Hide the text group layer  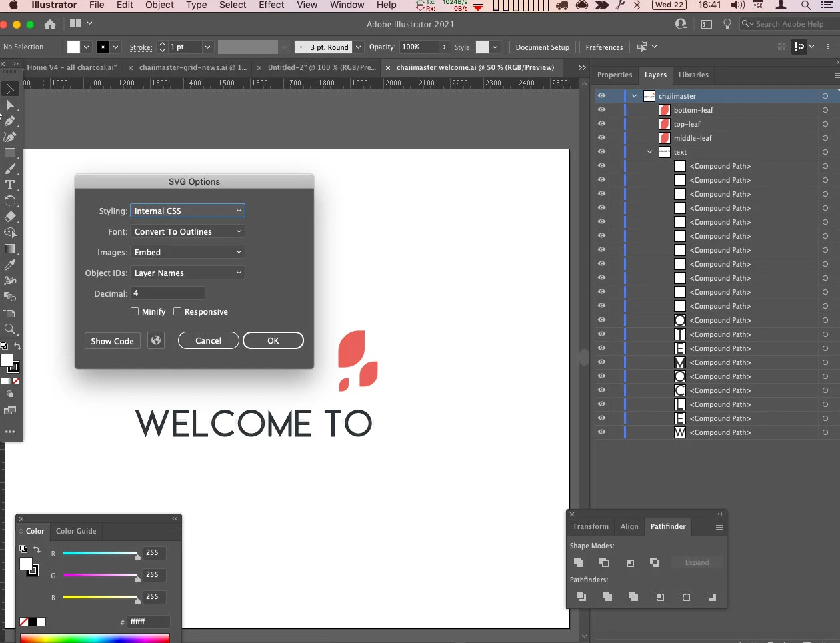601,152
